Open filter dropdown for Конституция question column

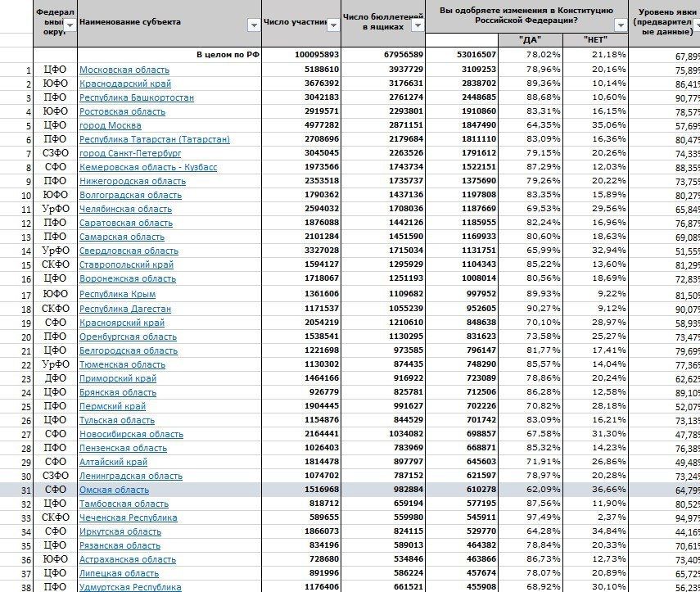pos(621,26)
